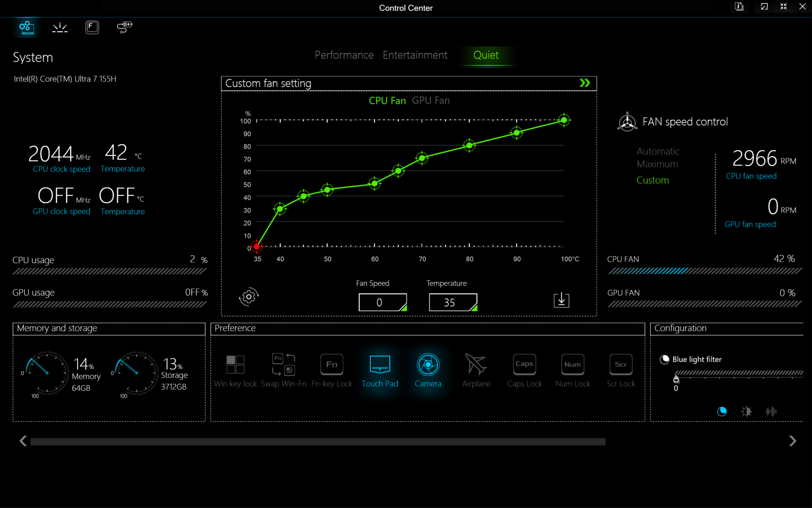Viewport: 812px width, 508px height.
Task: Select the brightness icon in Configuration
Action: (746, 411)
